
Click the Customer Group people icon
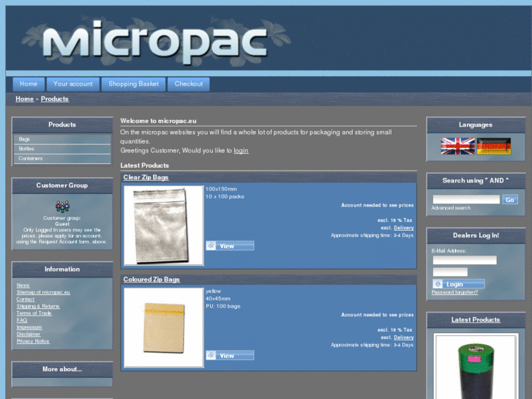(x=62, y=206)
